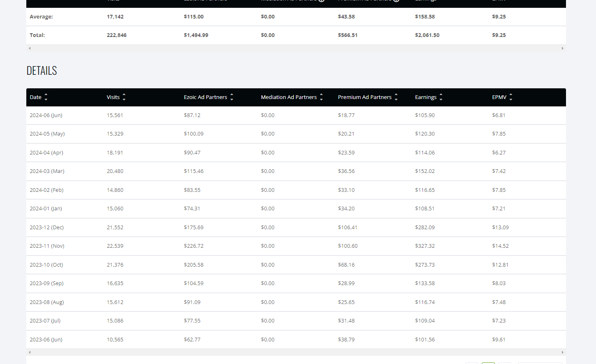Select the 2023-09 (Sep) date cell
Image resolution: width=596 pixels, height=364 pixels.
click(x=46, y=283)
